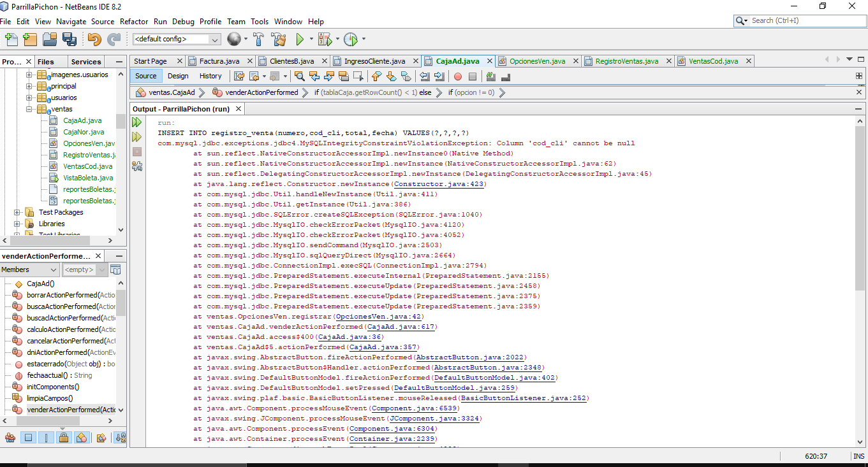Switch to Design view
This screenshot has height=467, width=868.
click(178, 76)
